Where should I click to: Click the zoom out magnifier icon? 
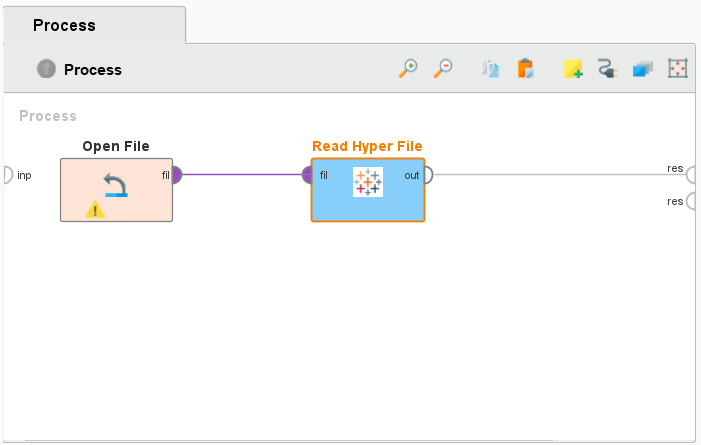[x=444, y=69]
